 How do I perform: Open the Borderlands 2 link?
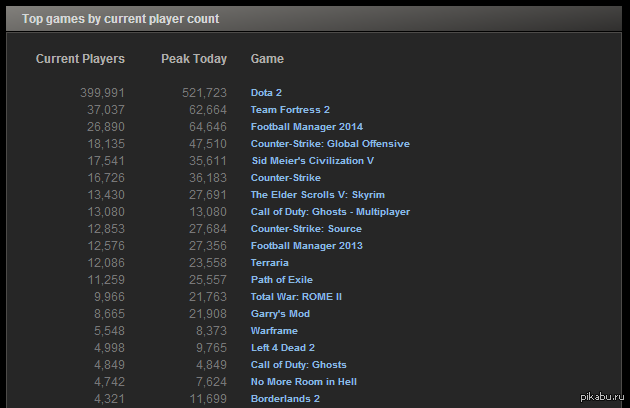pos(285,399)
